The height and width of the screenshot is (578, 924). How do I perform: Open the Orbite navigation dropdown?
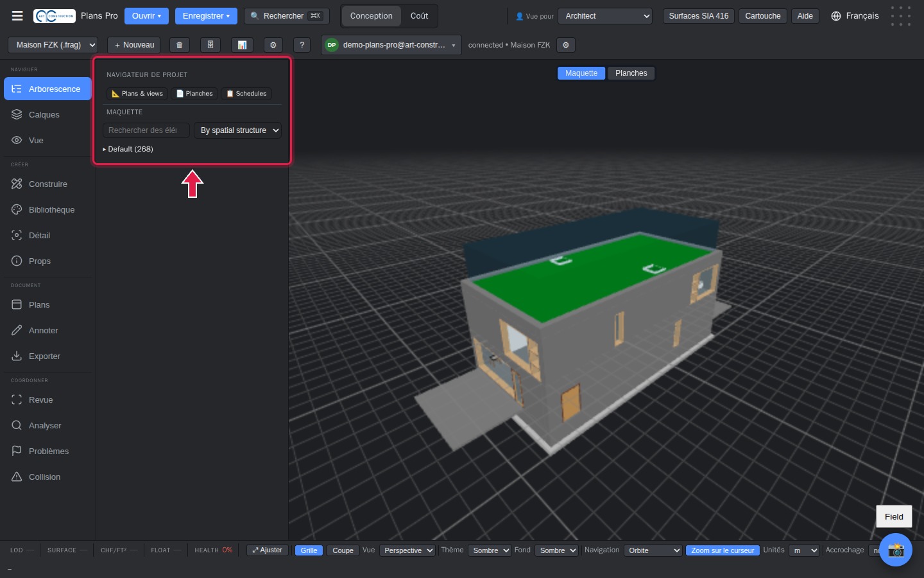pyautogui.click(x=653, y=550)
